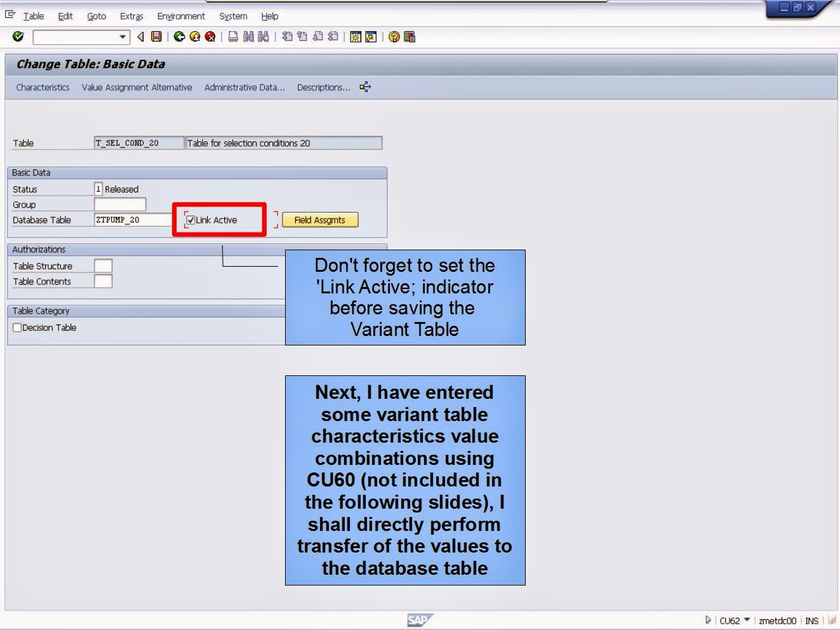Uncheck Link Active before saving
Viewport: 840px width, 630px height.
coord(190,220)
